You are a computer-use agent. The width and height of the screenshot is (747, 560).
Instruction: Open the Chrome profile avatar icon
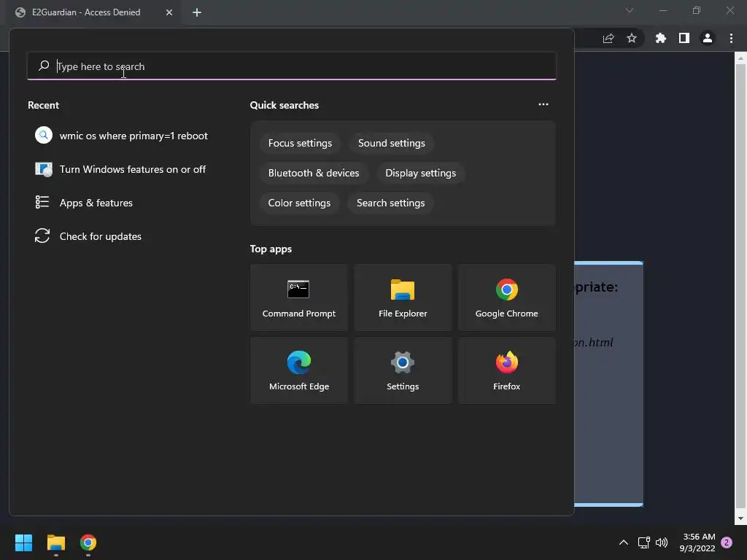(708, 38)
